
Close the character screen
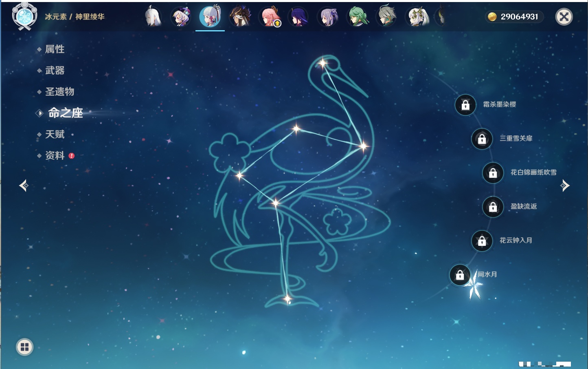click(x=564, y=17)
